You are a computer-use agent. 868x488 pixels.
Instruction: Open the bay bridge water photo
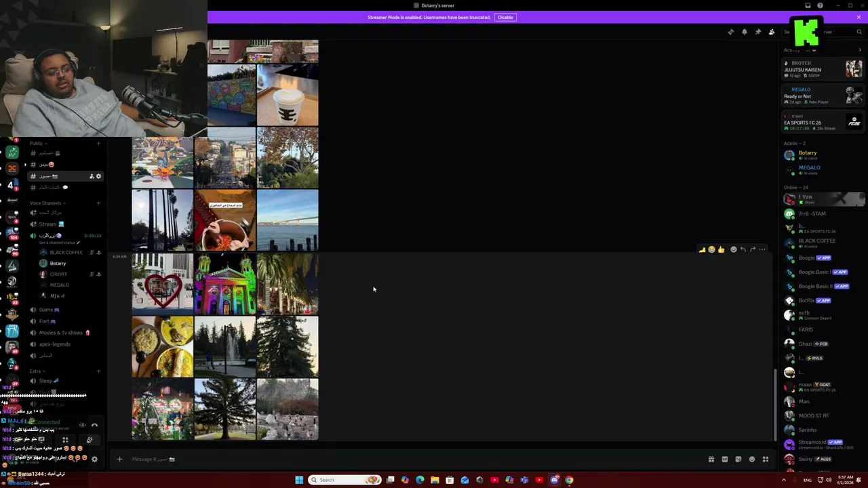tap(288, 220)
